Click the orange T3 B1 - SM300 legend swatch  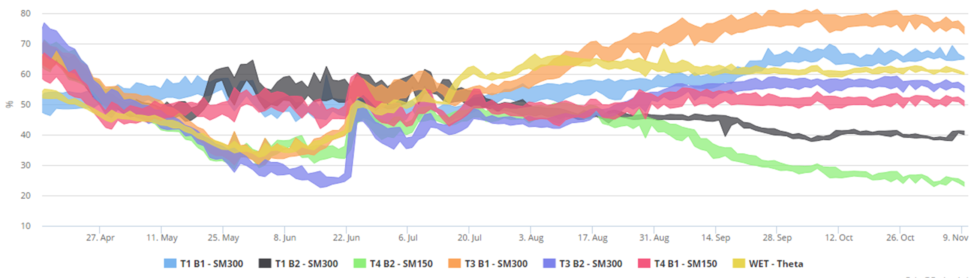pyautogui.click(x=454, y=263)
